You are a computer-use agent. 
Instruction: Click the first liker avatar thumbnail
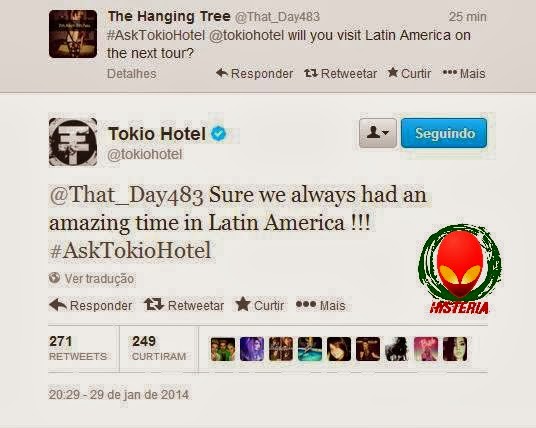click(x=223, y=349)
